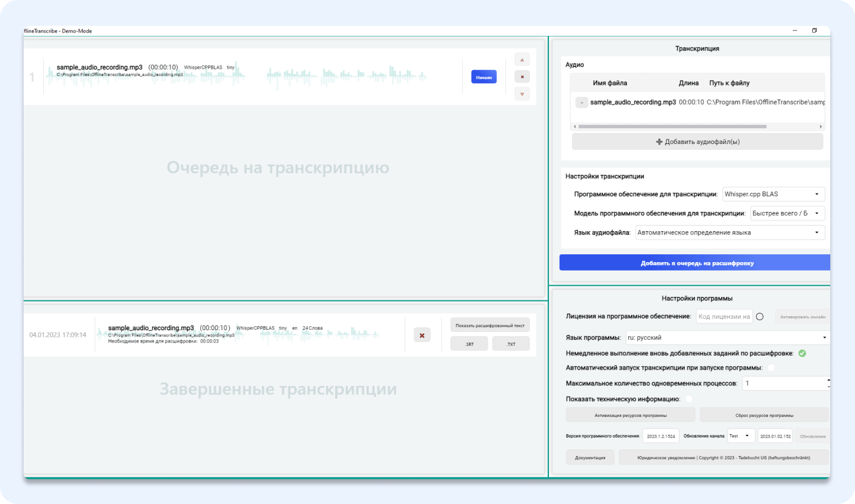Click the Необходимое время для расшифровки text

click(164, 341)
